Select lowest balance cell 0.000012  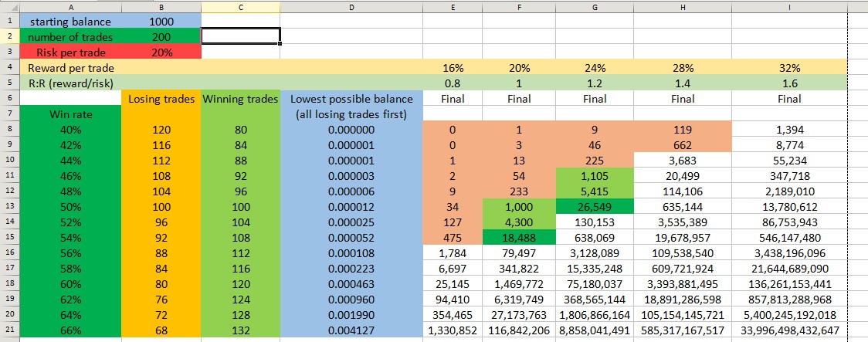(351, 208)
